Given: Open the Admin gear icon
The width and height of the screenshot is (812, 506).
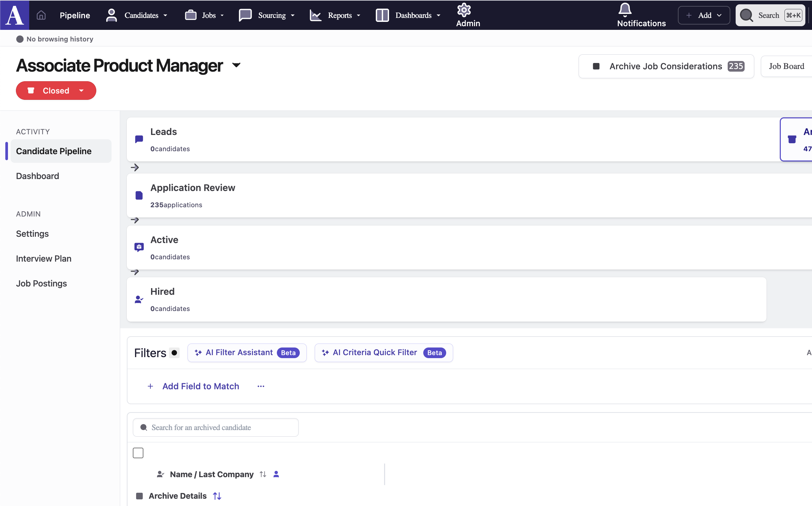Looking at the screenshot, I should pos(464,10).
